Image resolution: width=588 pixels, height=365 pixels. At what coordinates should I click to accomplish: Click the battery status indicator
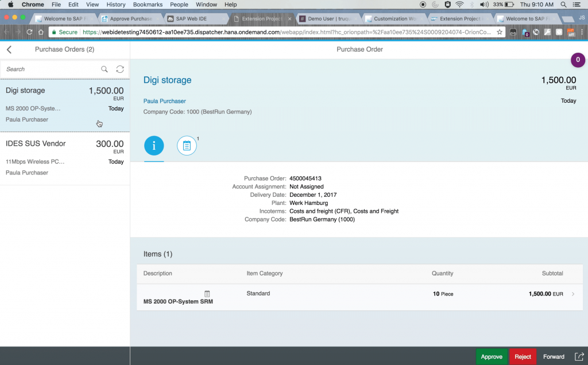point(503,5)
